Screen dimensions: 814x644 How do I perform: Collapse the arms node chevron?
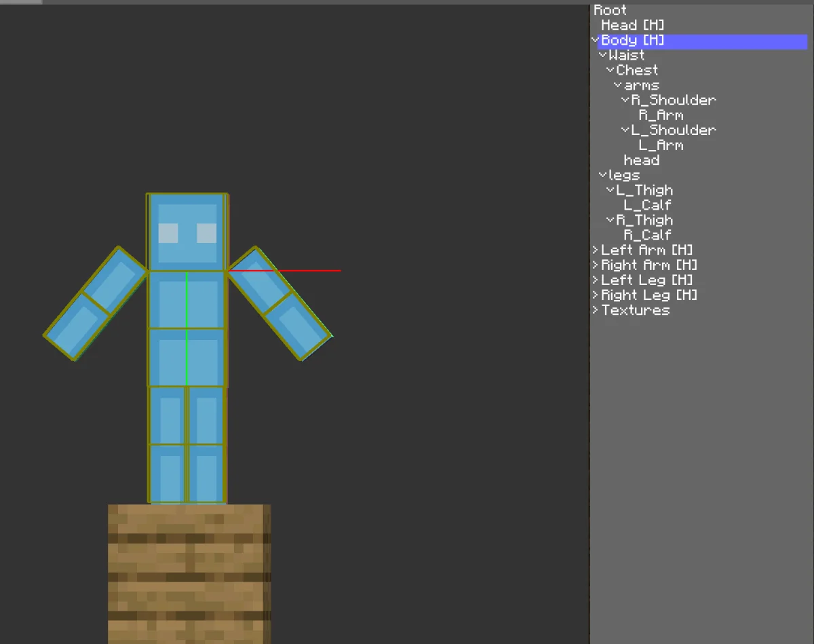point(618,86)
